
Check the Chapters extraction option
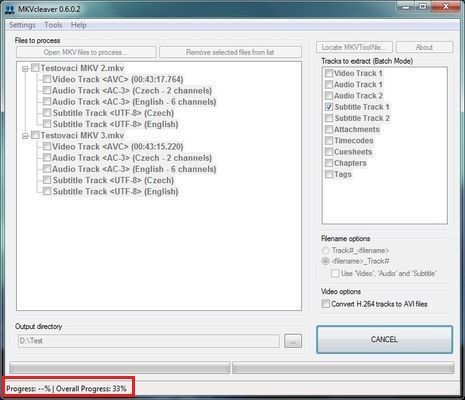click(329, 163)
